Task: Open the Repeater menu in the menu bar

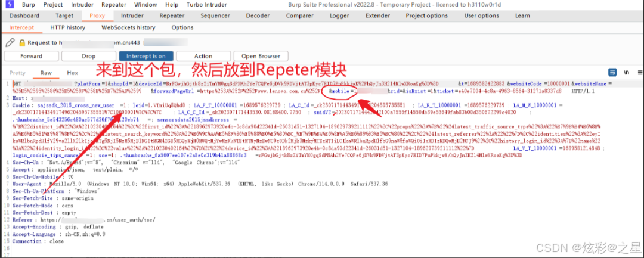Action: click(114, 5)
